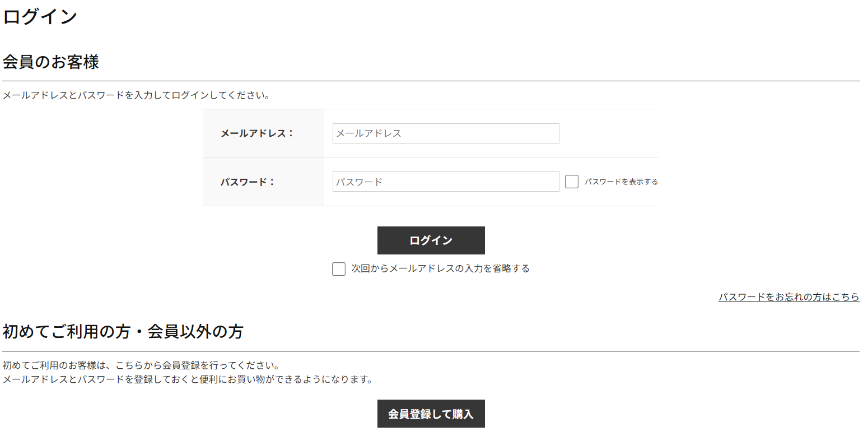The image size is (868, 431).
Task: Toggle the パスワードを表示する checkbox
Action: pos(571,182)
